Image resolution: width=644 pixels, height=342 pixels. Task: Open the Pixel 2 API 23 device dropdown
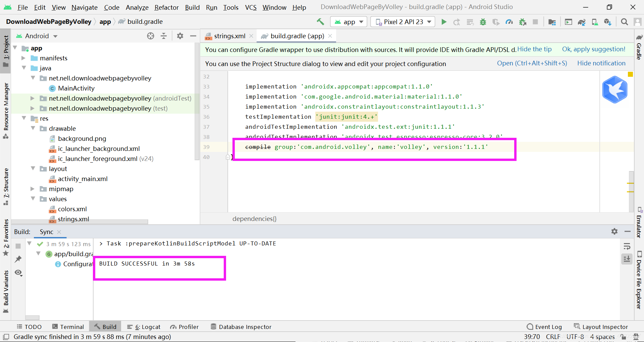(403, 22)
